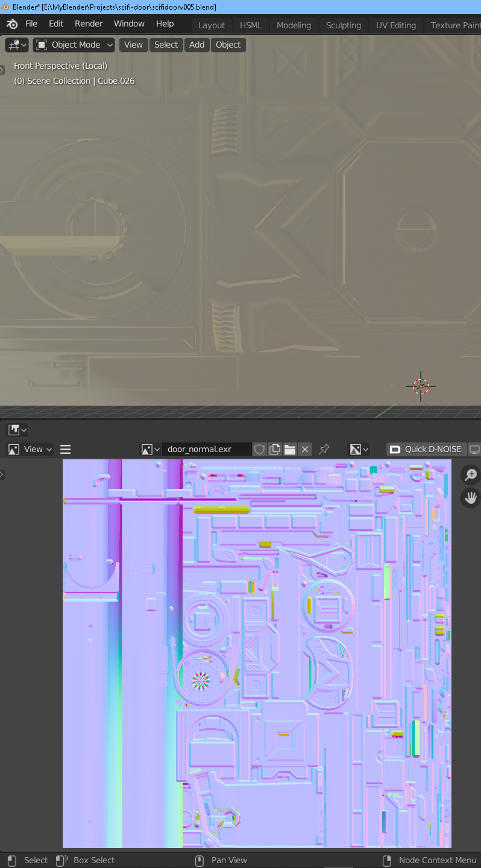Open the Edit menu

point(56,24)
